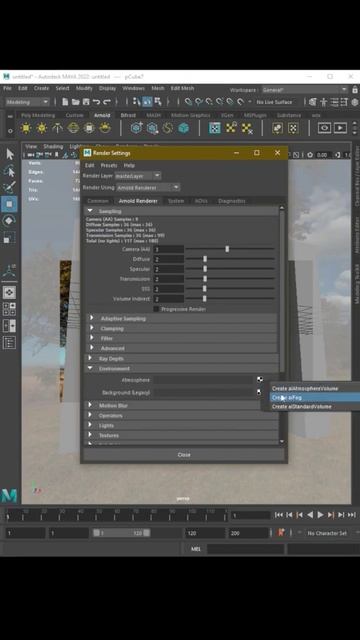
Task: Activate the Scale tool in toolbox
Action: pyautogui.click(x=9, y=238)
